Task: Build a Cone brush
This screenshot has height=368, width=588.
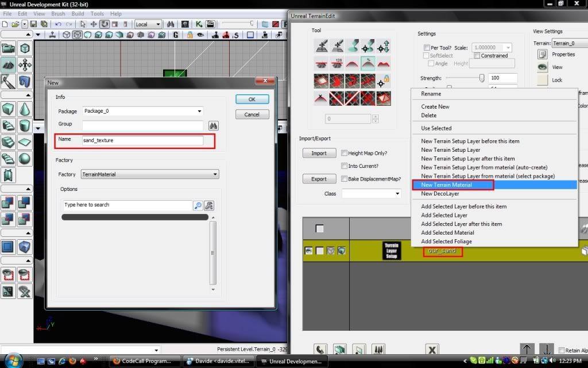Action: (24, 109)
